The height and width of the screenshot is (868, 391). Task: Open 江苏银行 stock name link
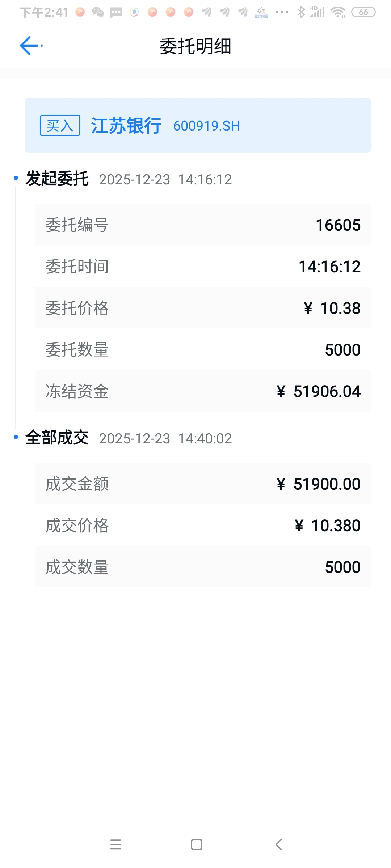126,126
